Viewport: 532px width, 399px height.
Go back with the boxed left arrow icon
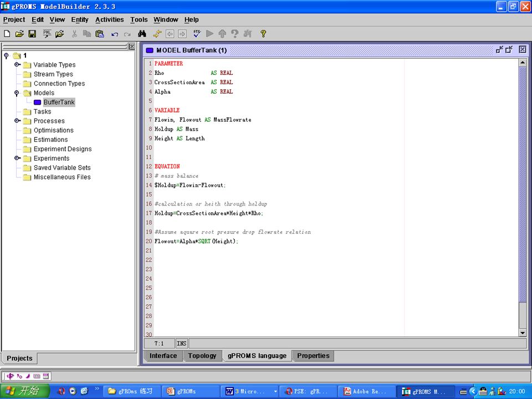[170, 34]
